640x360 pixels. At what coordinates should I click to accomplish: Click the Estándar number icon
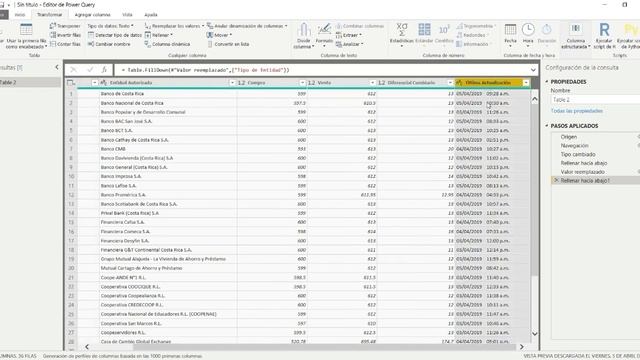point(424,30)
